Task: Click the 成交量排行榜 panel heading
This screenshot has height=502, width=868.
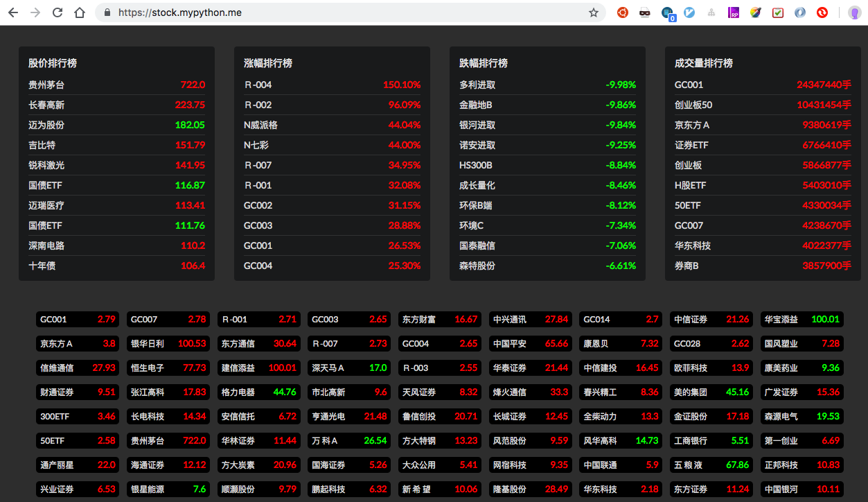Action: click(704, 63)
